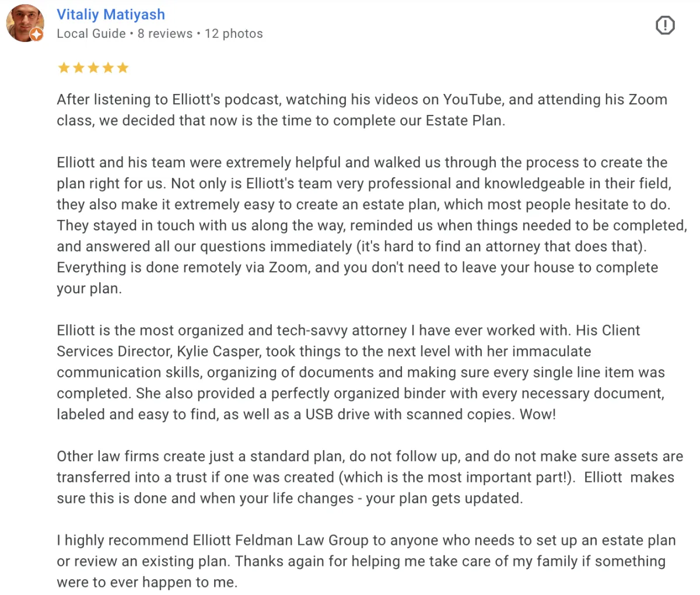Click the fourth gold rating star
This screenshot has height=595, width=700.
(108, 68)
